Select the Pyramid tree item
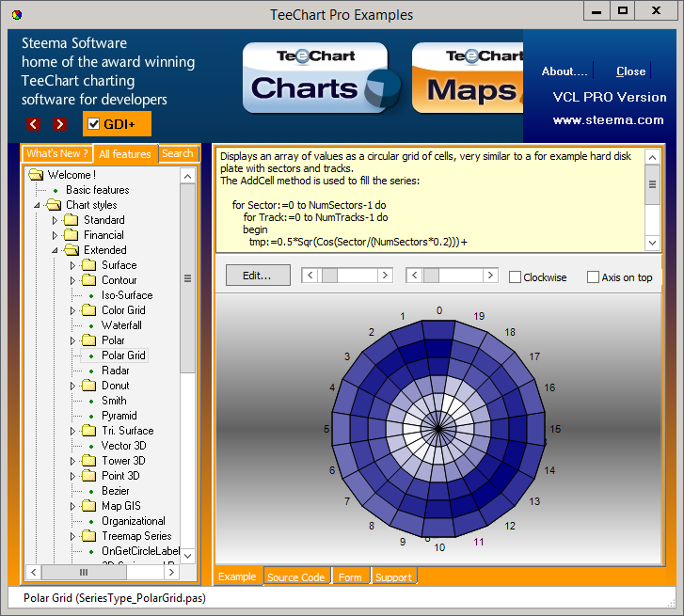 click(x=119, y=416)
